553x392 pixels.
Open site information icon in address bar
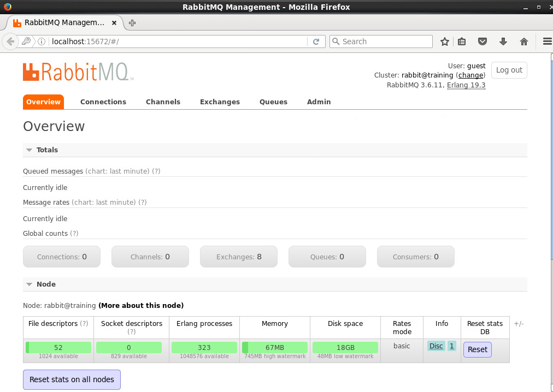point(42,41)
